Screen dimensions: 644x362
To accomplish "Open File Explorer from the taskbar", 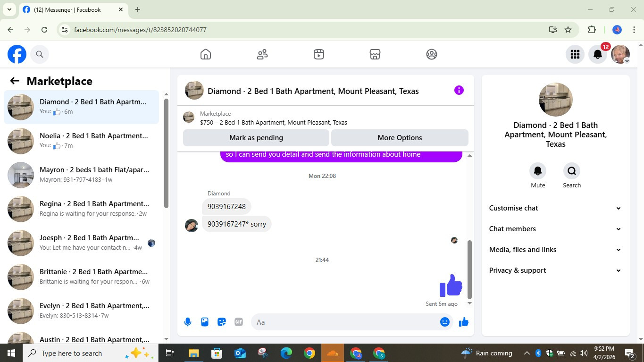I will [193, 353].
